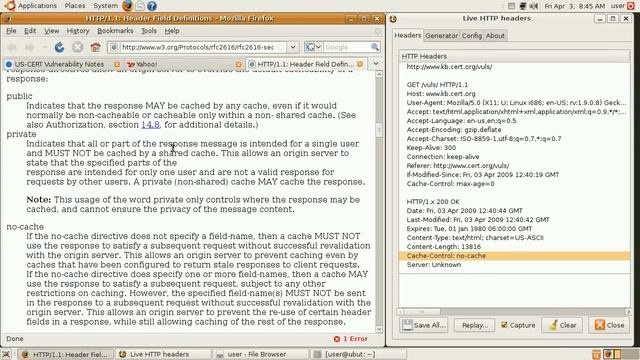Close the Yahoo! tab
Viewport: 640px width, 360px height.
pyautogui.click(x=238, y=64)
